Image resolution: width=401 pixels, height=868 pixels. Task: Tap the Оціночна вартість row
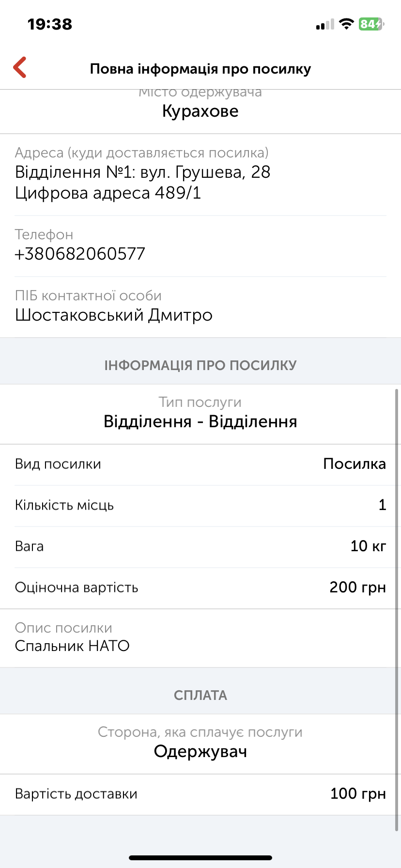coord(200,588)
